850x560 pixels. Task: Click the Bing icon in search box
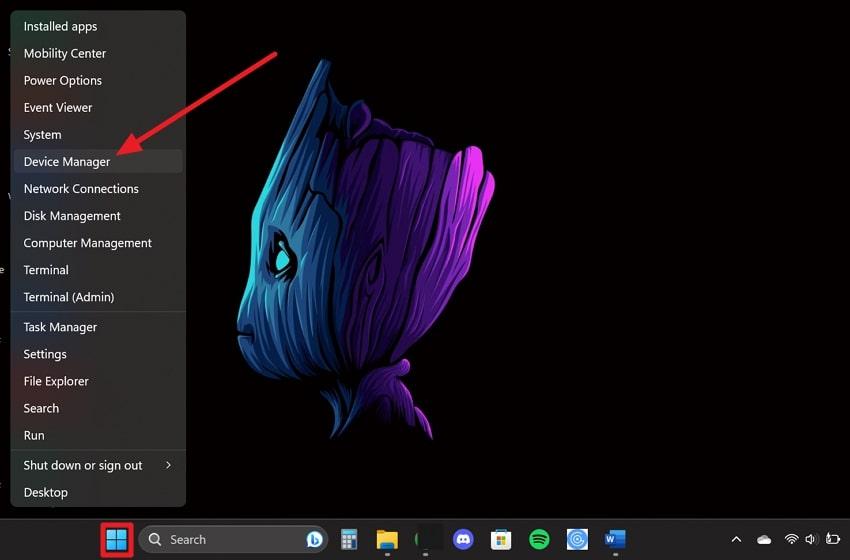tap(313, 540)
